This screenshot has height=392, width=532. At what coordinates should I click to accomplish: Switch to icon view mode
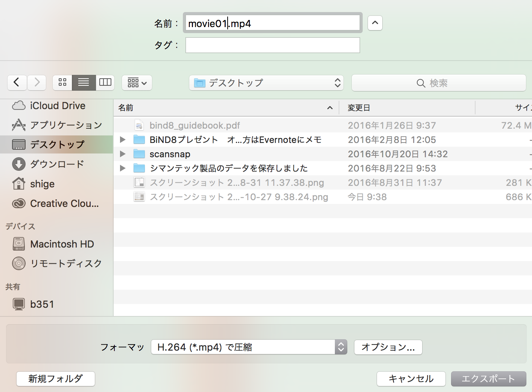tap(62, 82)
